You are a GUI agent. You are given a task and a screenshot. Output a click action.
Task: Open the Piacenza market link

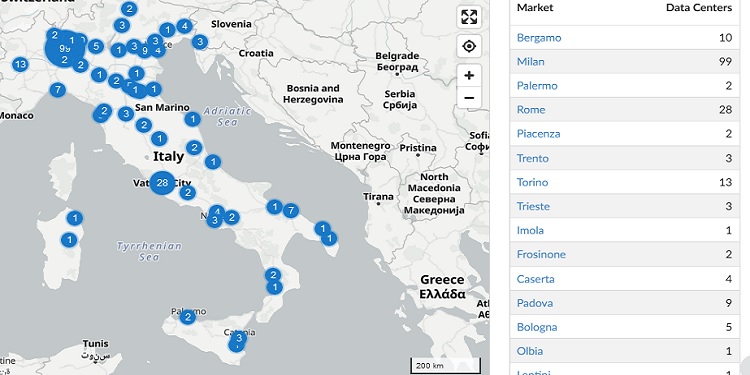[x=539, y=134]
